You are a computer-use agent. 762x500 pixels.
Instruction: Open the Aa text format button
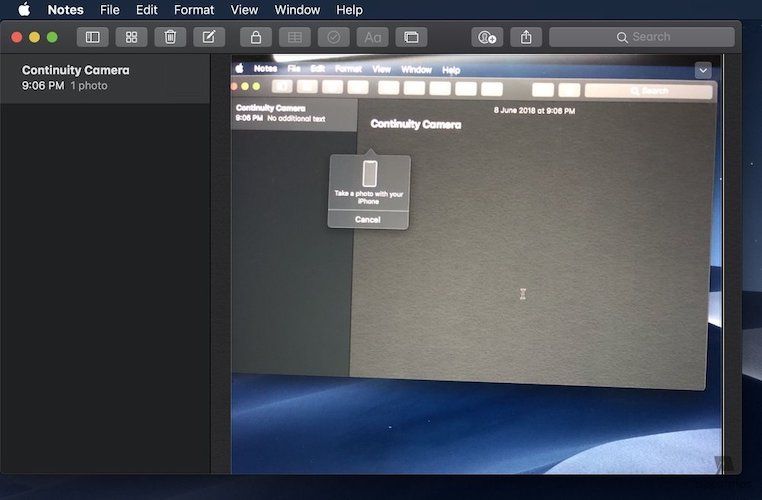pyautogui.click(x=372, y=37)
